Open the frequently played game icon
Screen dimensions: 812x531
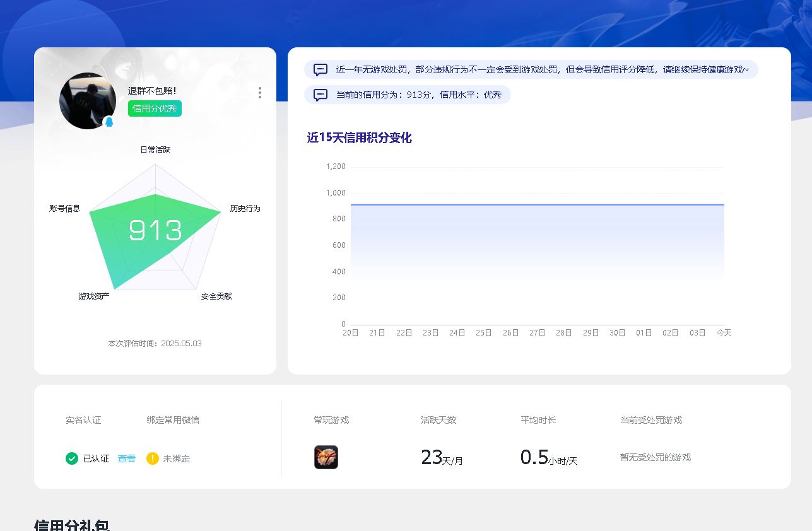click(x=326, y=457)
